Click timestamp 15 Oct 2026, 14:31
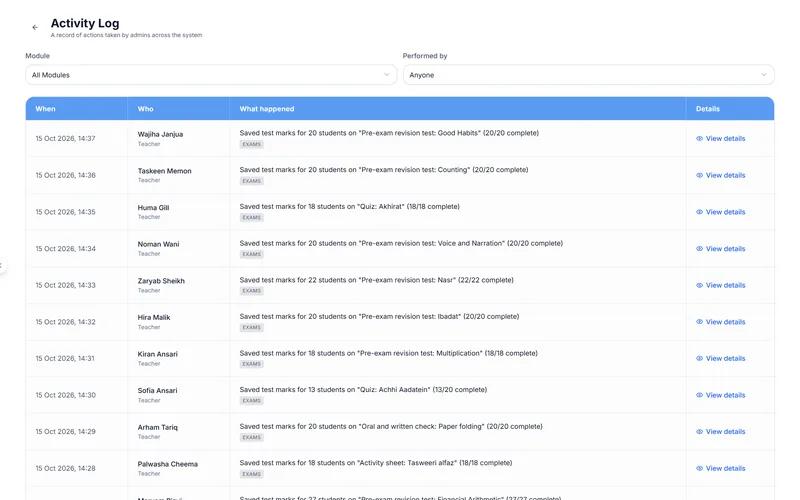This screenshot has width=800, height=500. (x=65, y=358)
